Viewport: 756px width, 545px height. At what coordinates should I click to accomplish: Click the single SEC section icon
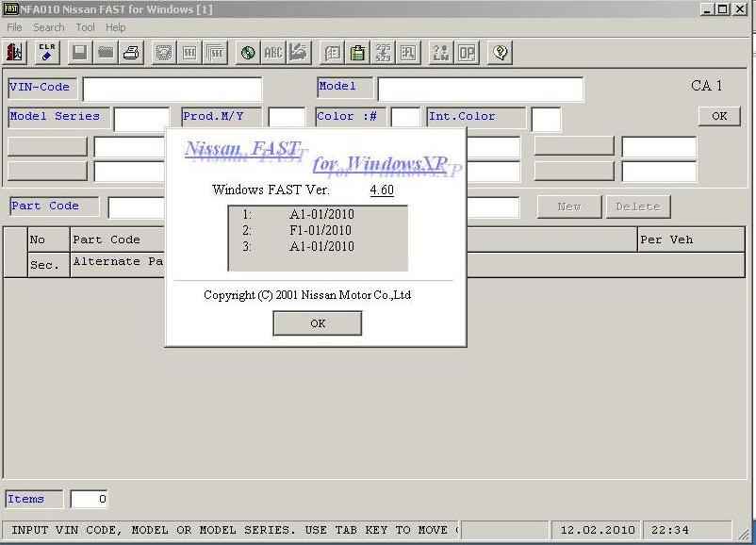pyautogui.click(x=189, y=52)
